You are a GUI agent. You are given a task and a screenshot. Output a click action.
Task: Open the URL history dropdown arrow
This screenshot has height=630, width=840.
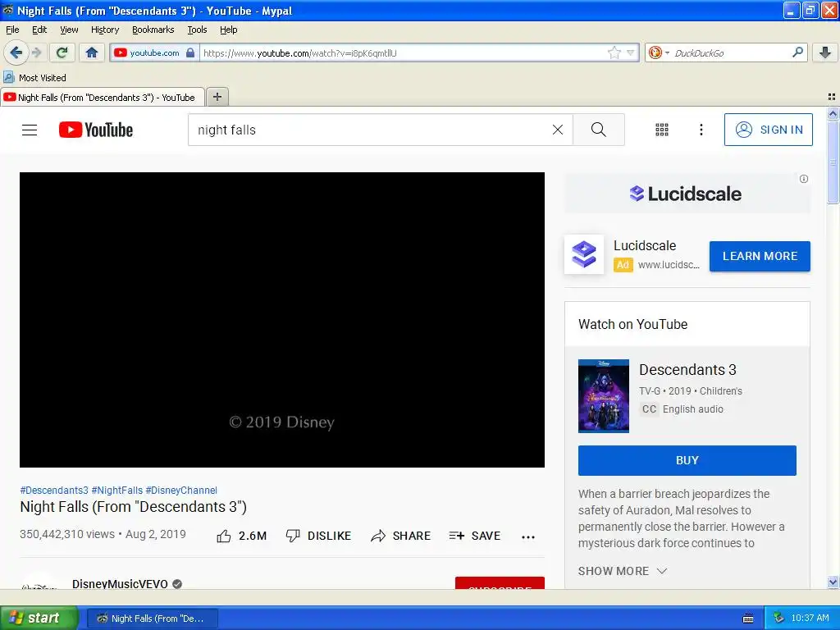tap(631, 52)
